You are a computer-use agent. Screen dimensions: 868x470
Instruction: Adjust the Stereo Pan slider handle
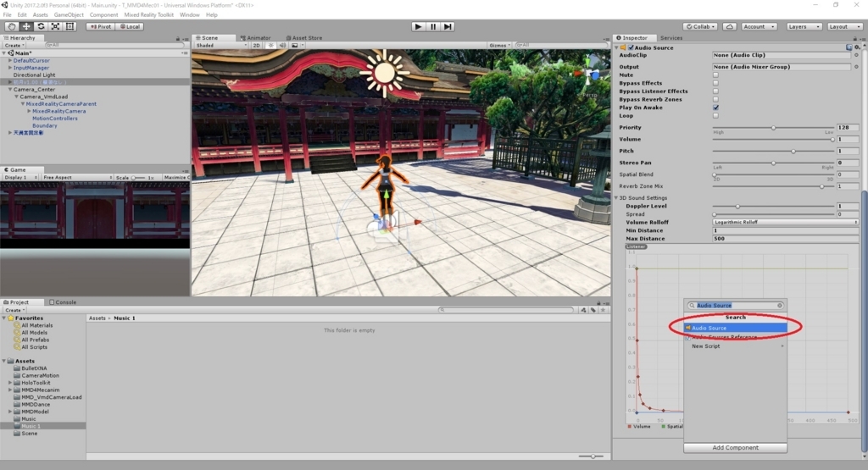point(773,163)
